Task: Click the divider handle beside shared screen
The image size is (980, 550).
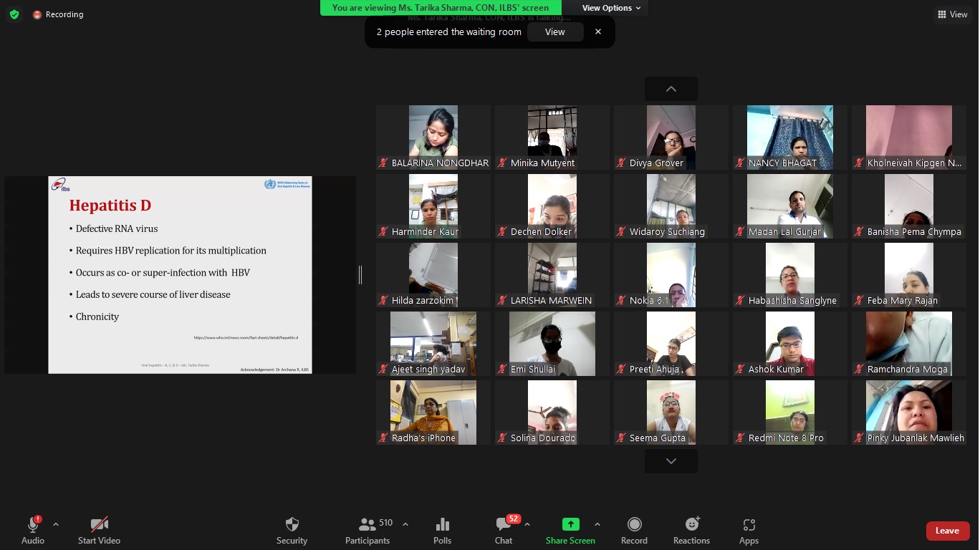Action: pos(360,275)
